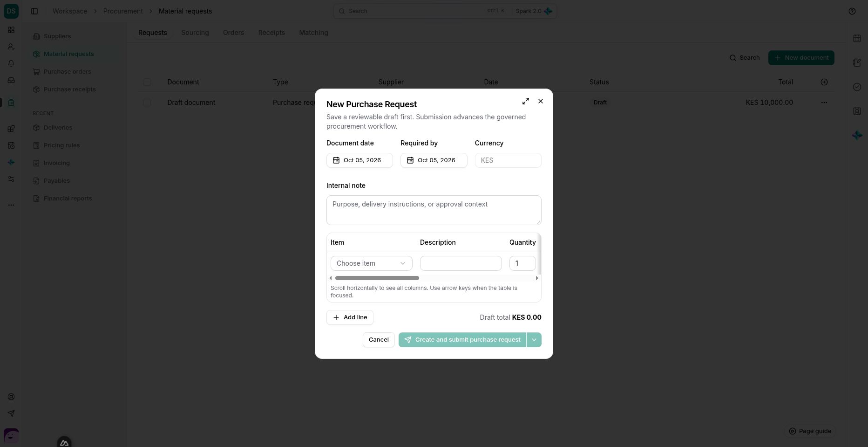868x447 pixels.
Task: Open the notes edit icon in the right rail
Action: coord(857,62)
